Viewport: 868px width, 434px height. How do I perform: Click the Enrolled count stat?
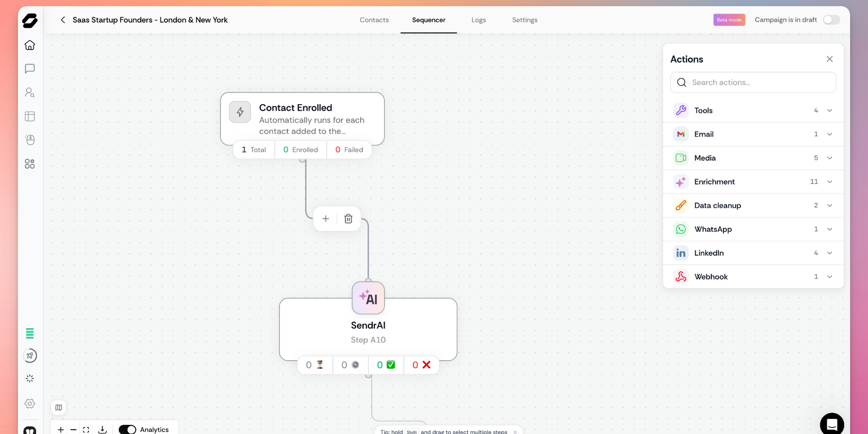coord(301,150)
